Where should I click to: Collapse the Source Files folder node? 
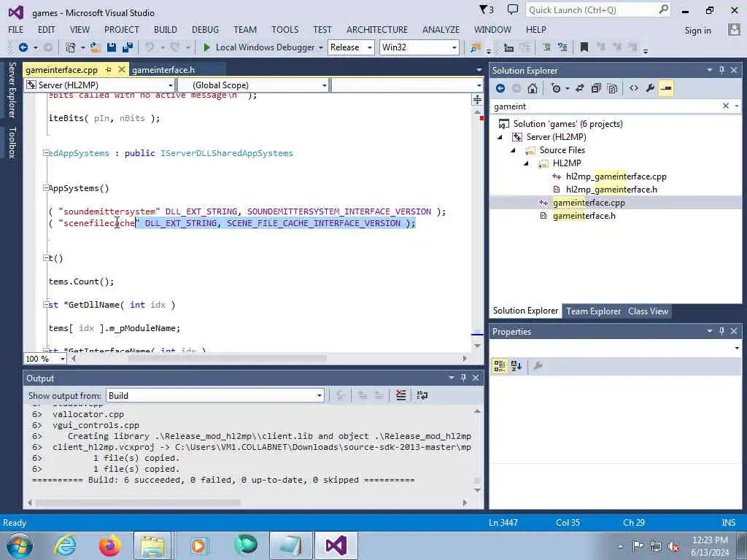point(513,150)
